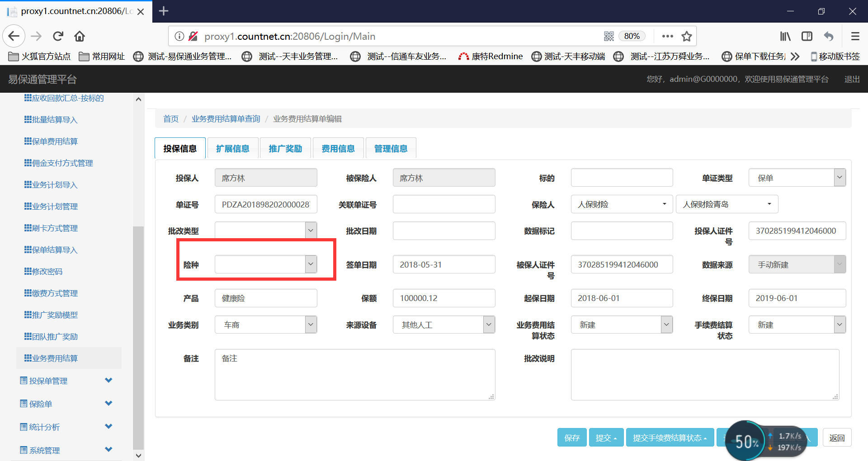The width and height of the screenshot is (868, 461).
Task: Open the 险种 dropdown
Action: (266, 264)
